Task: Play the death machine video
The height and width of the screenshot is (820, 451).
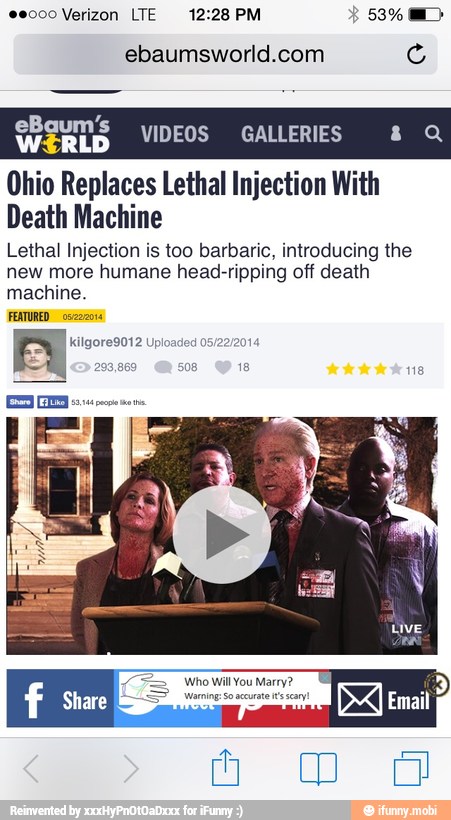Action: tap(222, 535)
